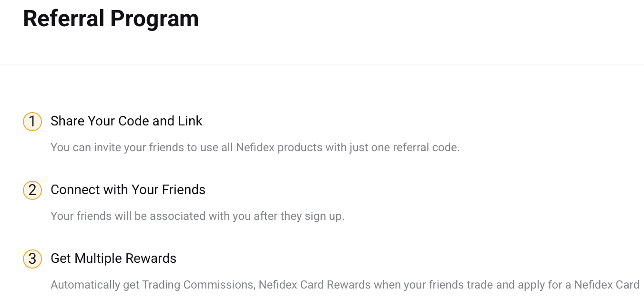
Task: Click the step 3 numbered badge
Action: (x=32, y=259)
